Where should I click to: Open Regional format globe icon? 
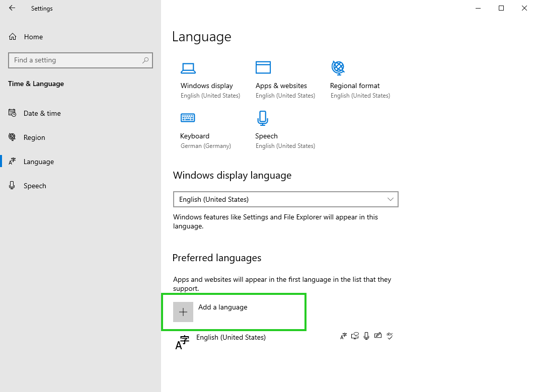click(338, 67)
